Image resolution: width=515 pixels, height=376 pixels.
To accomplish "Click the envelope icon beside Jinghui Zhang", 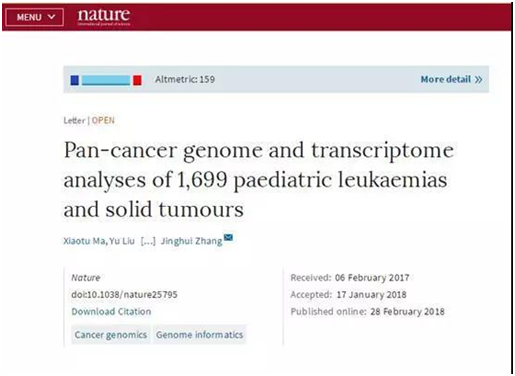I will (228, 237).
